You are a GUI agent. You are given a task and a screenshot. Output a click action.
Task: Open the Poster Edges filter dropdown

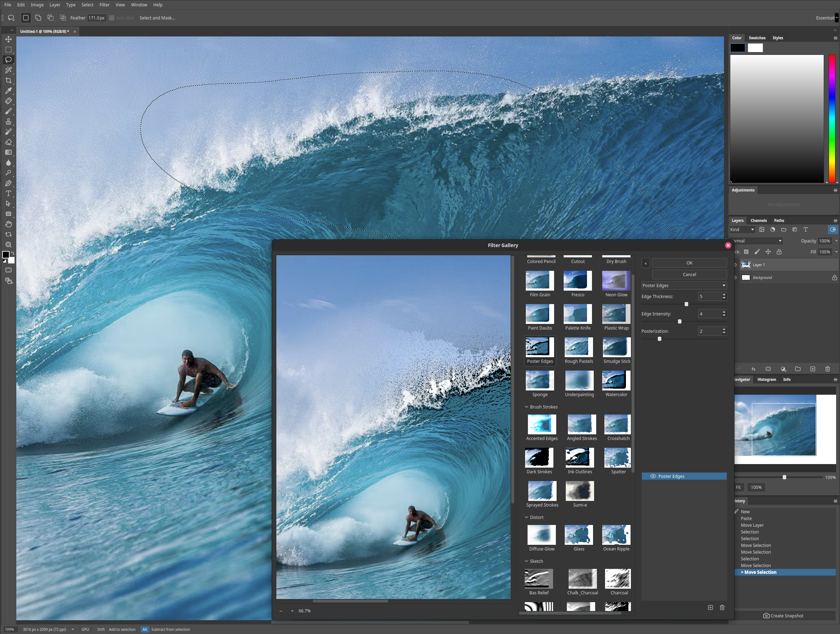pos(684,286)
